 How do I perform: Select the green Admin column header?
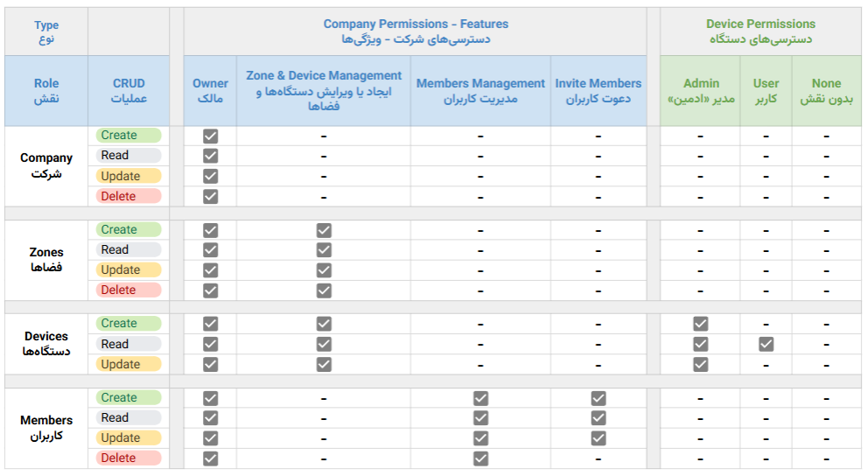click(700, 91)
